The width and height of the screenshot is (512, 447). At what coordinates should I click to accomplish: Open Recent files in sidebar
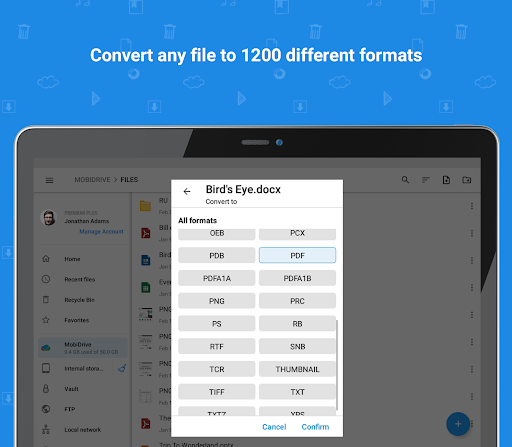pyautogui.click(x=80, y=279)
